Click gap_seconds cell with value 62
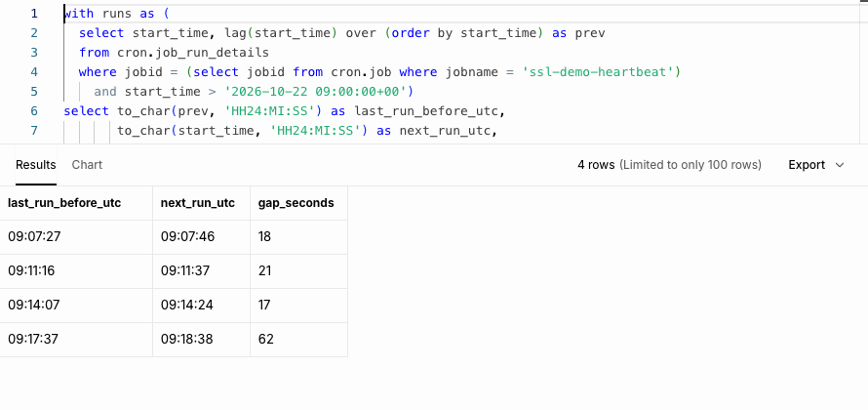Image resolution: width=868 pixels, height=410 pixels. pos(299,339)
